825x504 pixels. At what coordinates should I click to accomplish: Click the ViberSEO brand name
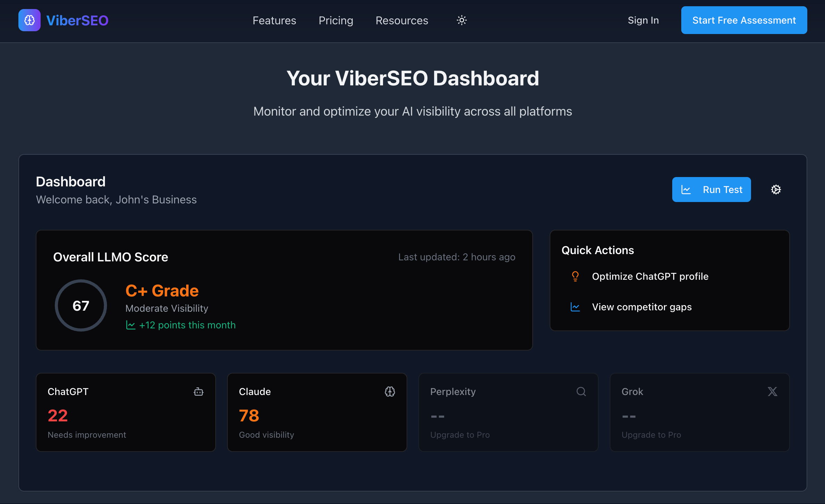click(77, 20)
